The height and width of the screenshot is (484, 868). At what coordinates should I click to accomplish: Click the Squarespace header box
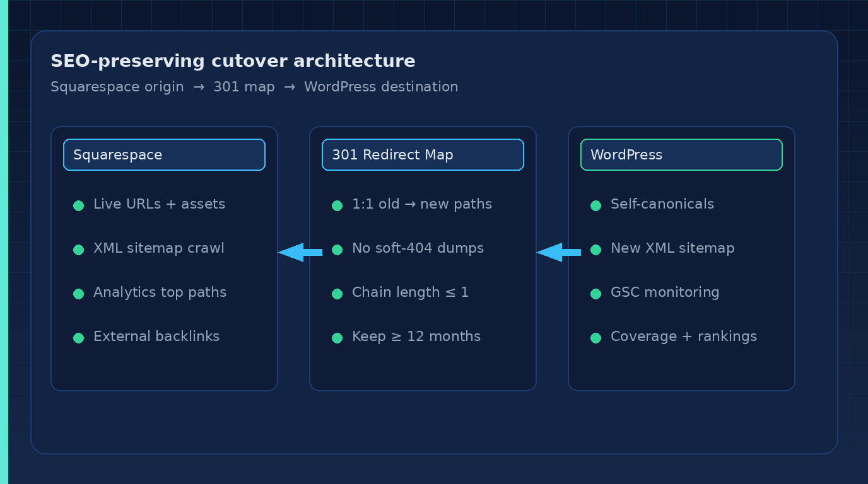[x=164, y=155]
